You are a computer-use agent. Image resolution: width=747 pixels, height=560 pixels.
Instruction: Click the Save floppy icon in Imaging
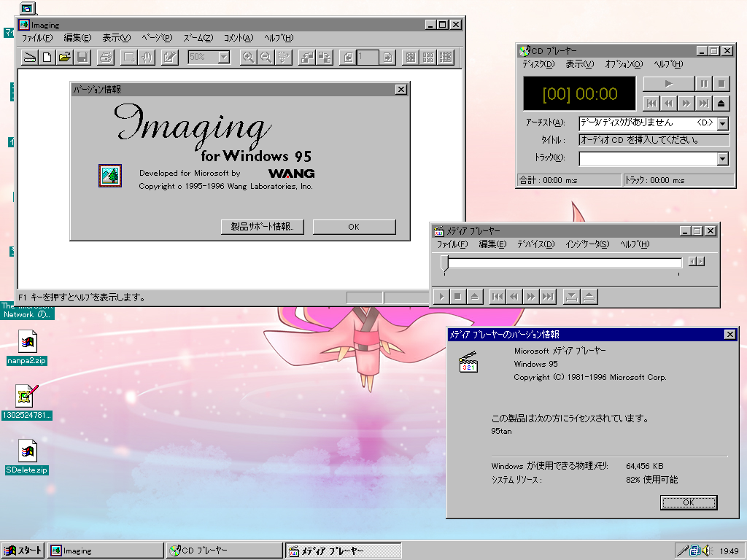pos(82,58)
